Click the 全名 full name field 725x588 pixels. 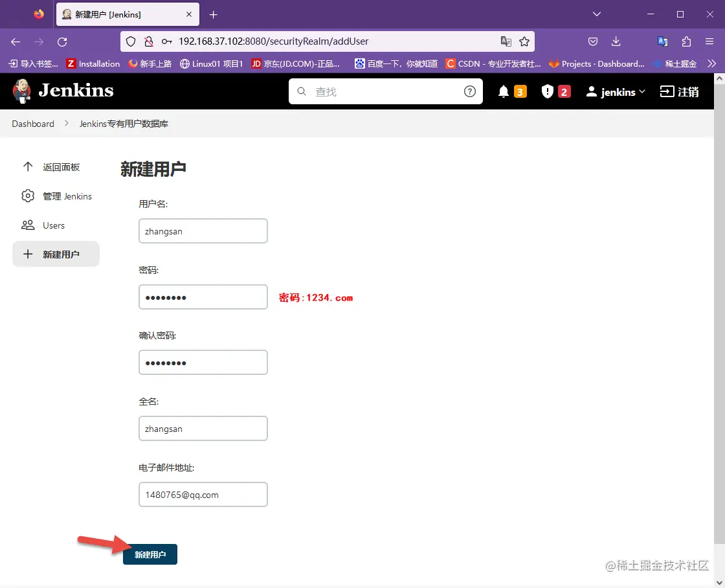coord(203,429)
